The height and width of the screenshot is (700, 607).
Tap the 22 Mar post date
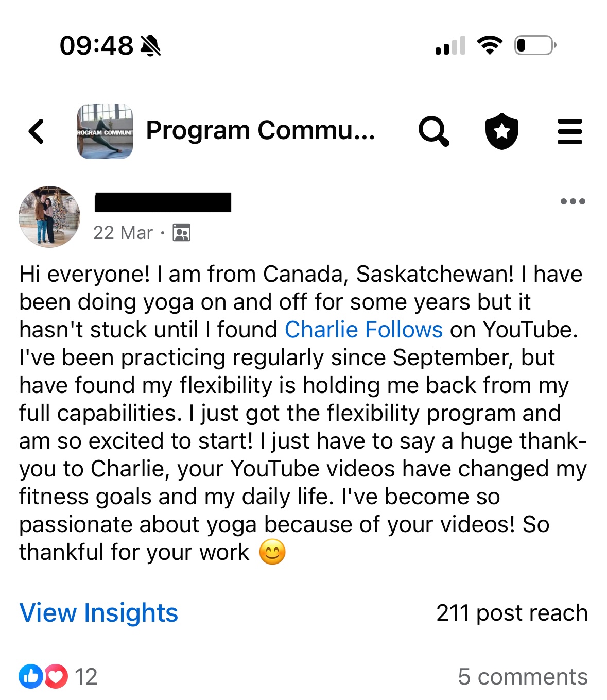[123, 233]
